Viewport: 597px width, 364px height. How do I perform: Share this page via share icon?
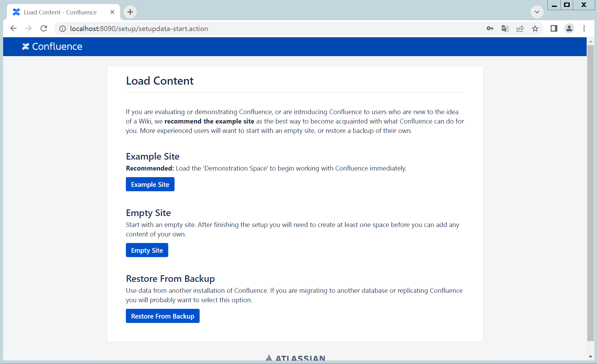520,29
